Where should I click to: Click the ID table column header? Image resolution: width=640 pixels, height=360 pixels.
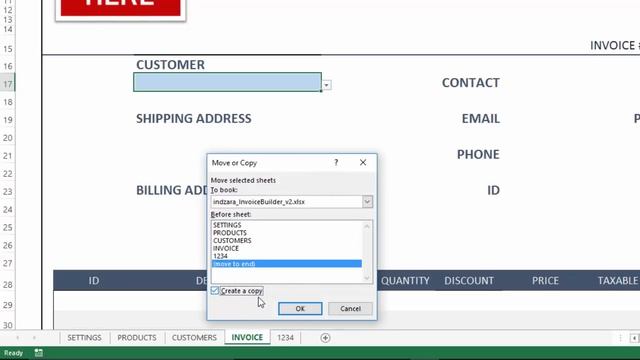point(94,280)
